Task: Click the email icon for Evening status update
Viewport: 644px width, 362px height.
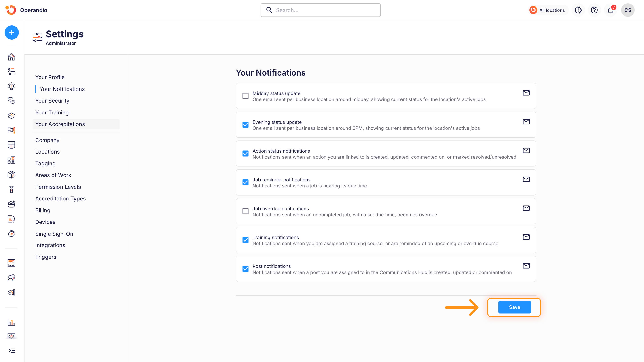Action: coord(526,122)
